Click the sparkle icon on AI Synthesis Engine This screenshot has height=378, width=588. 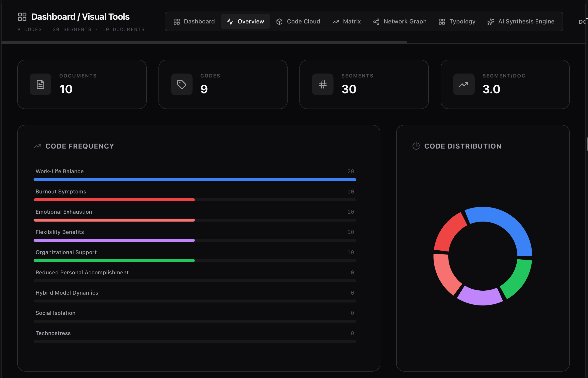tap(491, 22)
